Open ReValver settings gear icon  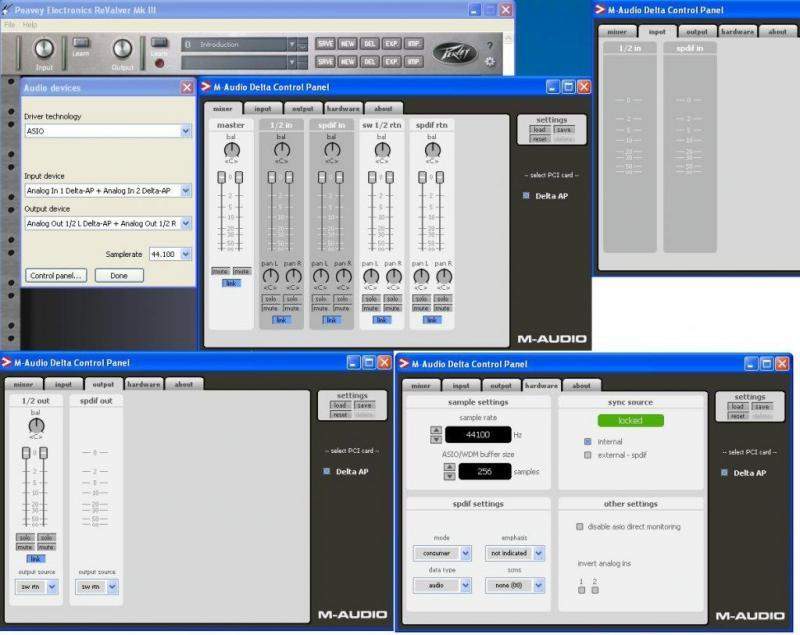pos(489,61)
